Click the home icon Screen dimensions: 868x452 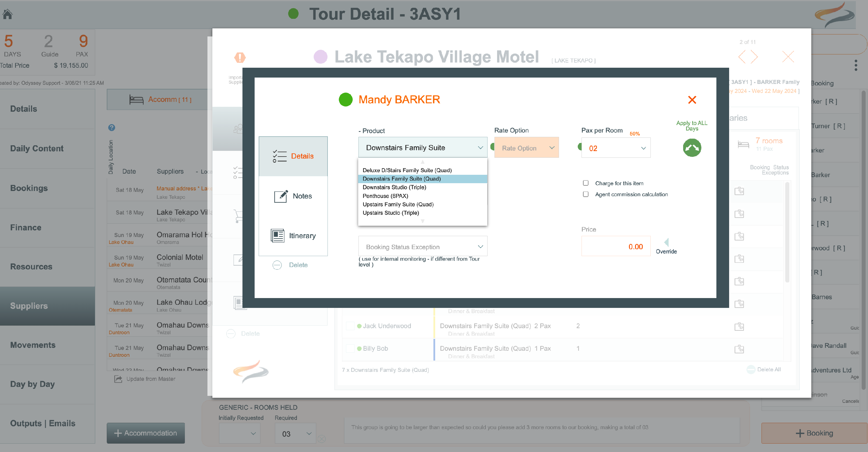coord(8,14)
